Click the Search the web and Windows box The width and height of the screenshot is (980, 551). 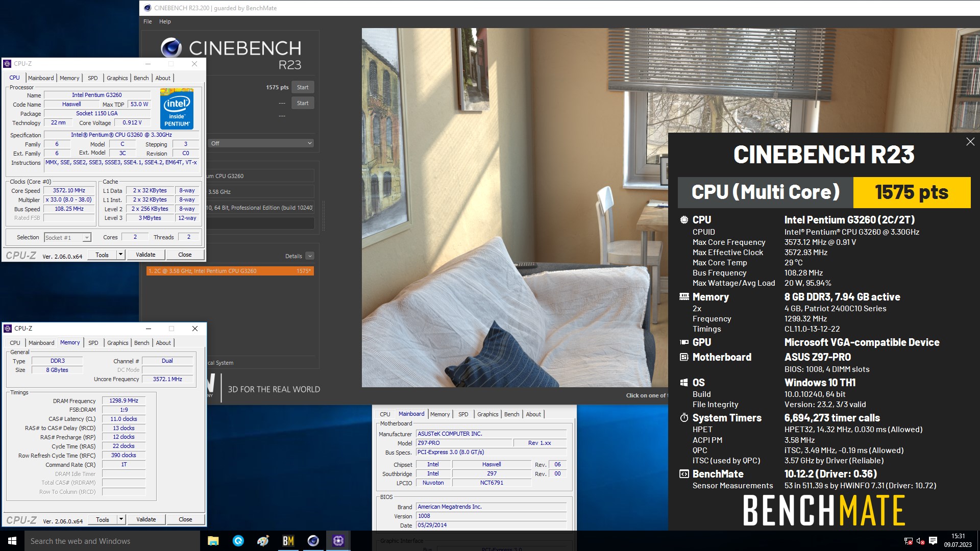[112, 541]
